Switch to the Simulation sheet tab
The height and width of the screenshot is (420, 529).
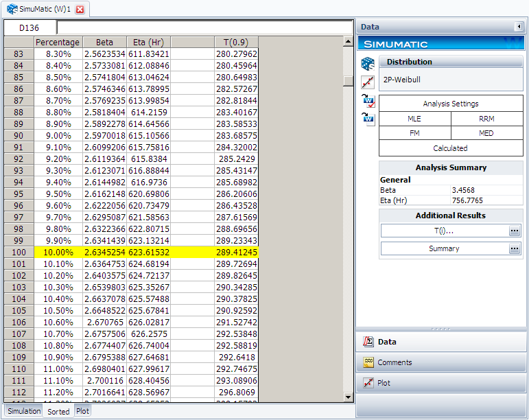click(24, 411)
